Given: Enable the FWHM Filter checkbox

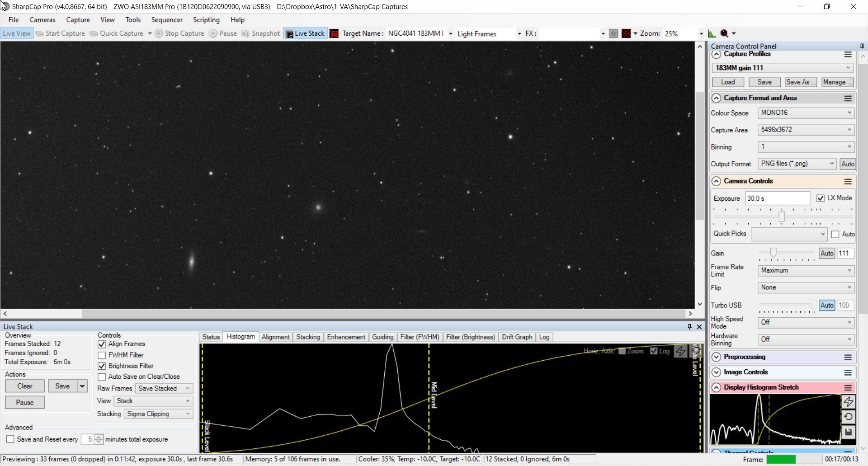Looking at the screenshot, I should click(102, 355).
